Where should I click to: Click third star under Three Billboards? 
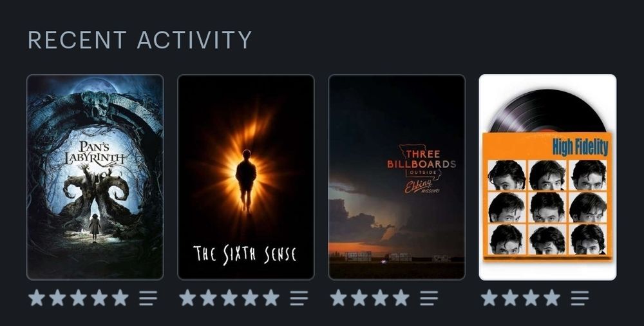[380, 298]
